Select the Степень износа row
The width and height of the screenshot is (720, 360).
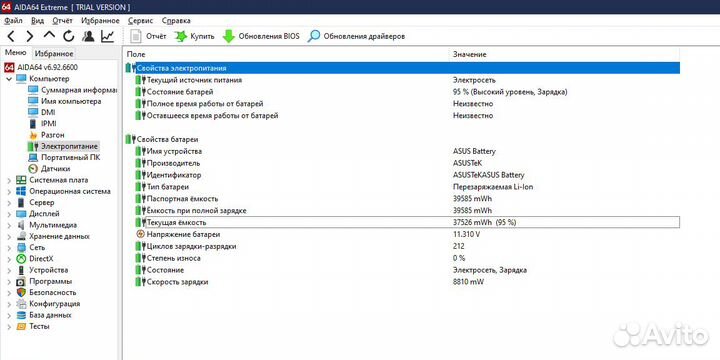tap(403, 258)
